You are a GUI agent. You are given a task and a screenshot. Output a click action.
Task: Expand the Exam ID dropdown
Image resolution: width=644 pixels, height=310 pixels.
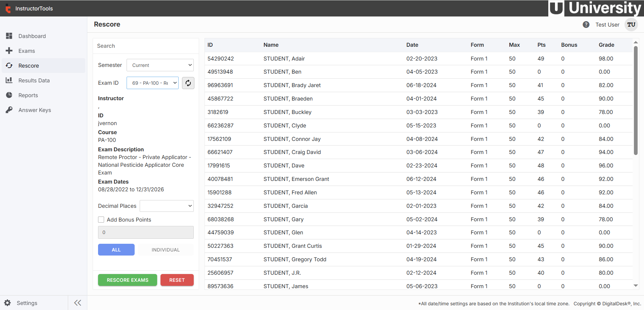pos(152,83)
